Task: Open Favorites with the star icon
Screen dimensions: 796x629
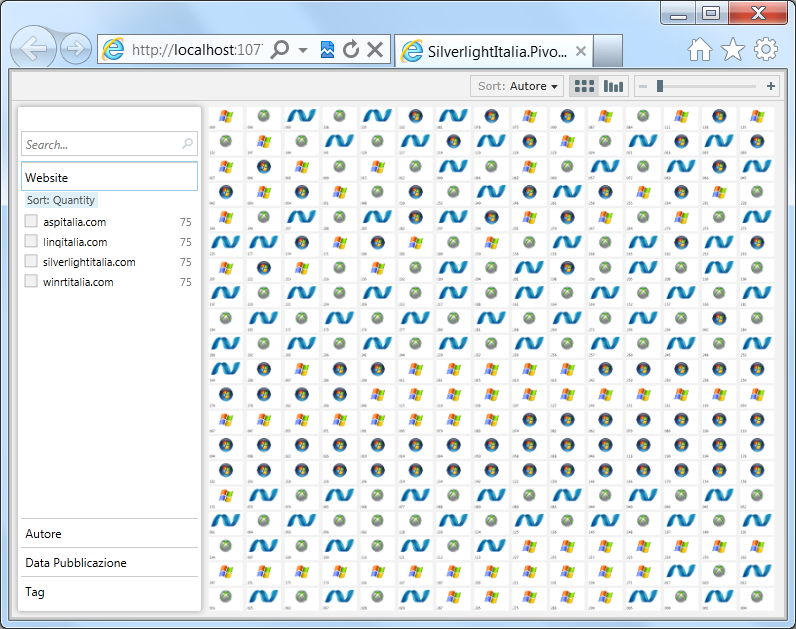Action: click(733, 50)
